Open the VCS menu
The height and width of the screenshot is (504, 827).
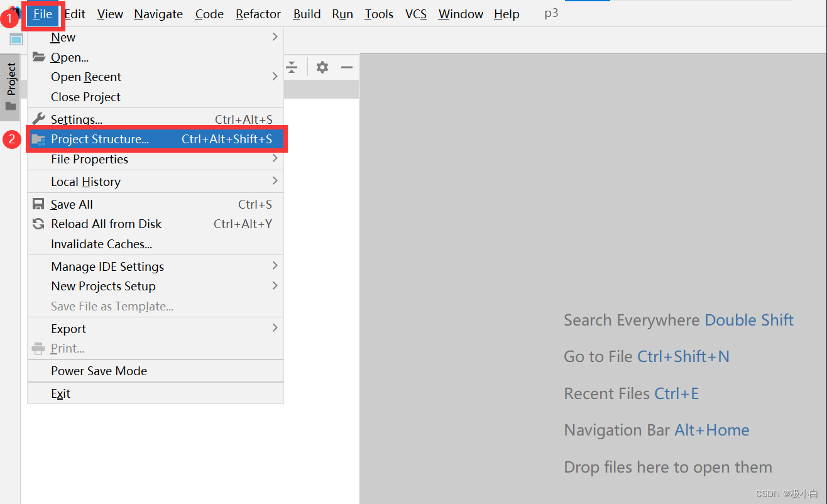point(416,14)
